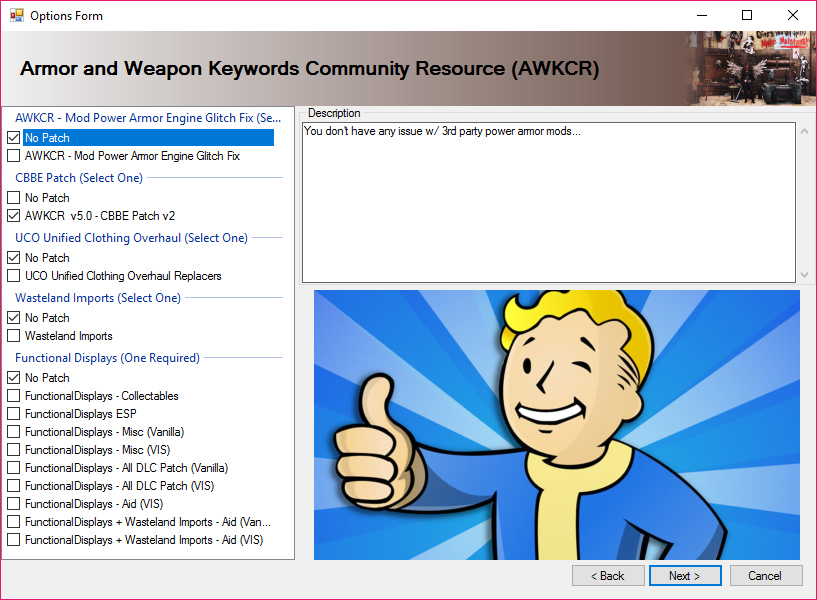Click the Wasteland Imports (Select One) header

point(98,298)
